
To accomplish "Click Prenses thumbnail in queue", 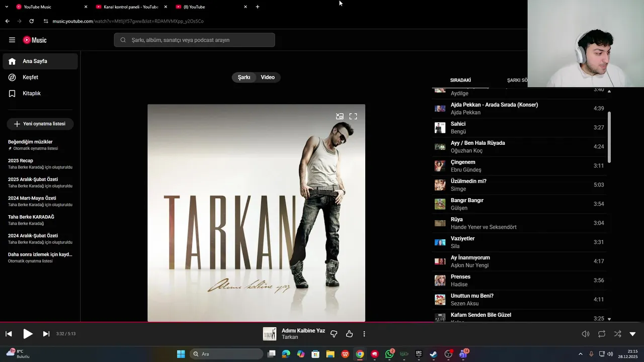I will [440, 281].
